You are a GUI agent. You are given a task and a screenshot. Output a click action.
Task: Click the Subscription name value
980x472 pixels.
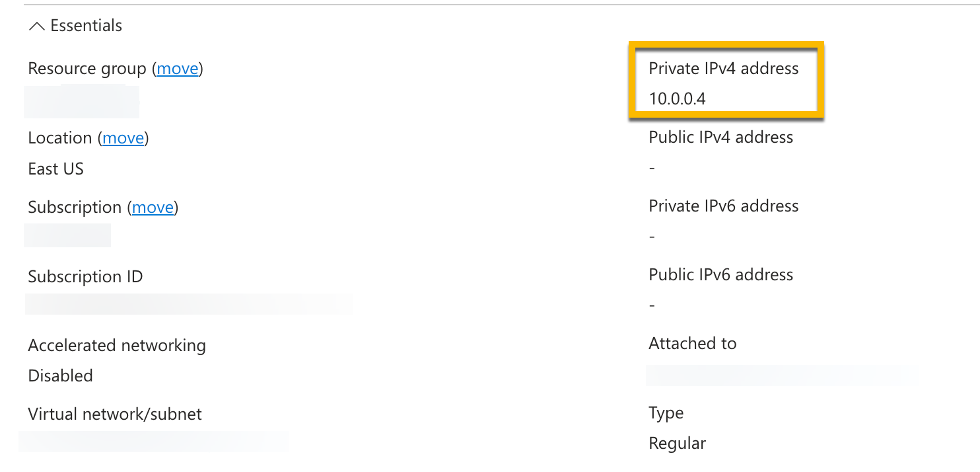click(67, 235)
